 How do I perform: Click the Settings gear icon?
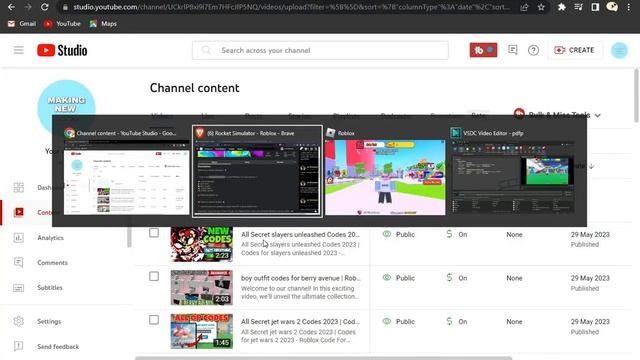click(18, 321)
